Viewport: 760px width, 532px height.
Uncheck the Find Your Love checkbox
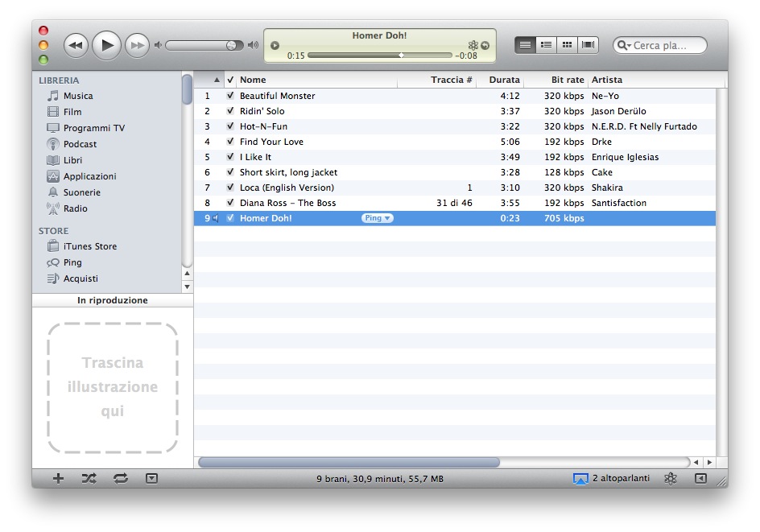(x=230, y=142)
